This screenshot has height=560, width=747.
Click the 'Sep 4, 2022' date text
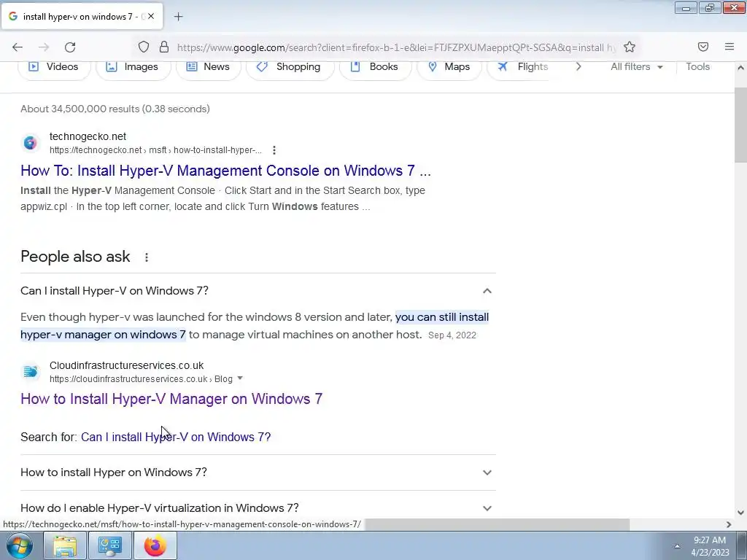coord(452,335)
